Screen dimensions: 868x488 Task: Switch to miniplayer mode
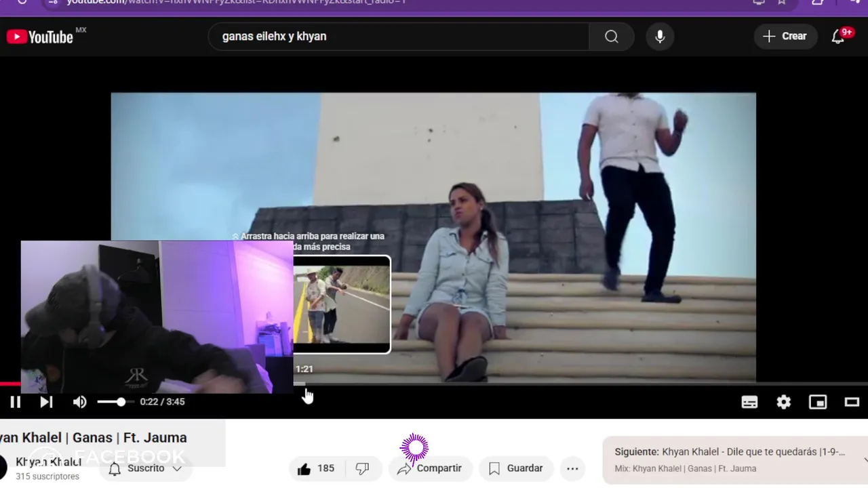click(x=818, y=402)
